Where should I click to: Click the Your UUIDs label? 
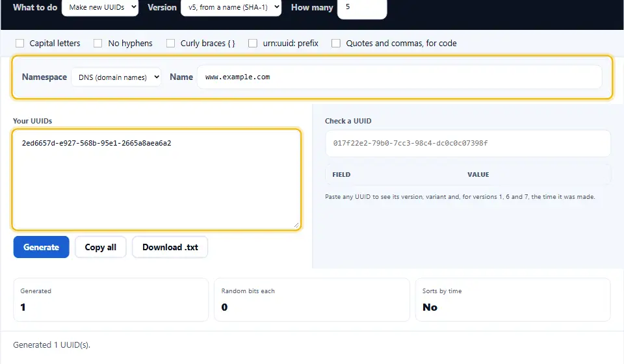coord(32,121)
